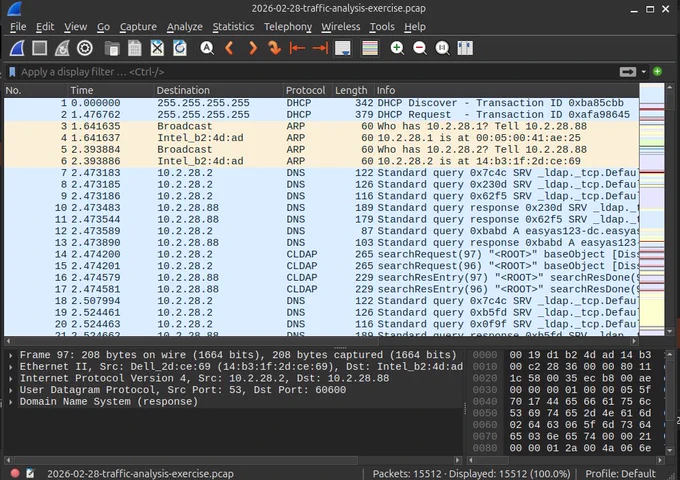Viewport: 680px width, 480px height.
Task: Select packet 3 Who has 10.2.28.1 row
Action: [321, 126]
